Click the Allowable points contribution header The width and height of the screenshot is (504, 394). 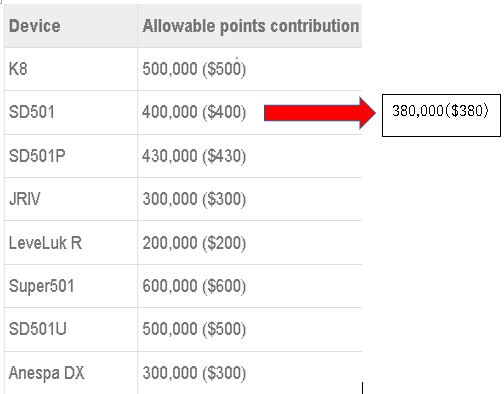[250, 26]
